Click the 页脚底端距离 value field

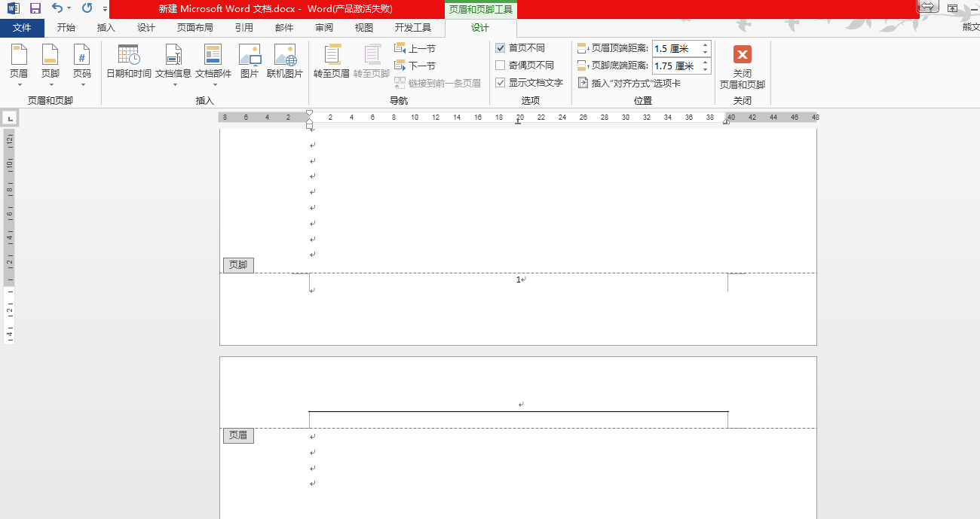[675, 66]
